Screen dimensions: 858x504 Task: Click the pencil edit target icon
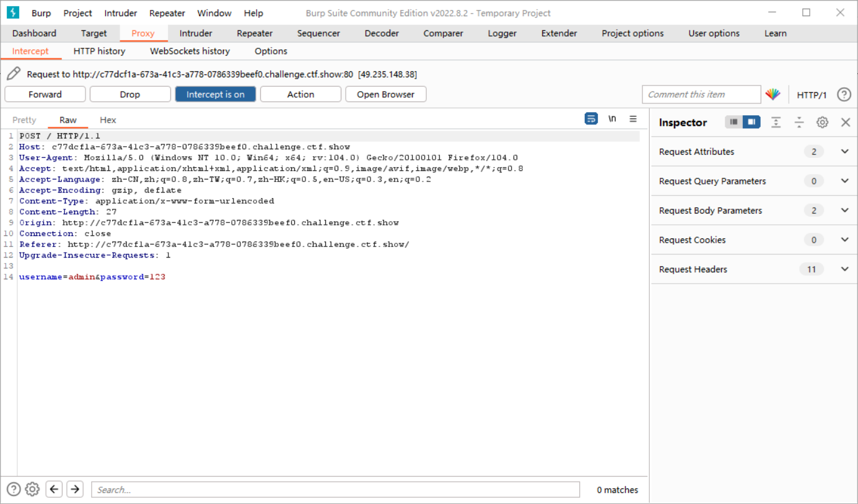[x=14, y=74]
